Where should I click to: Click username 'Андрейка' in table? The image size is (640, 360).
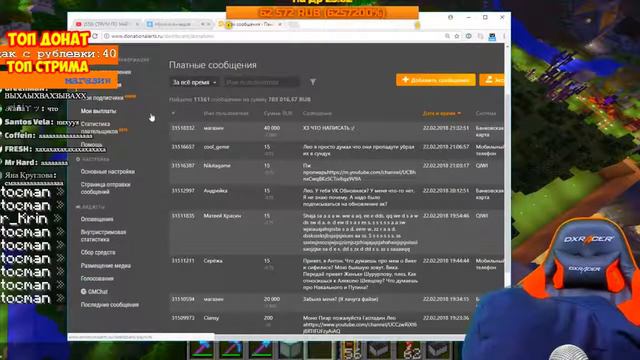(216, 191)
